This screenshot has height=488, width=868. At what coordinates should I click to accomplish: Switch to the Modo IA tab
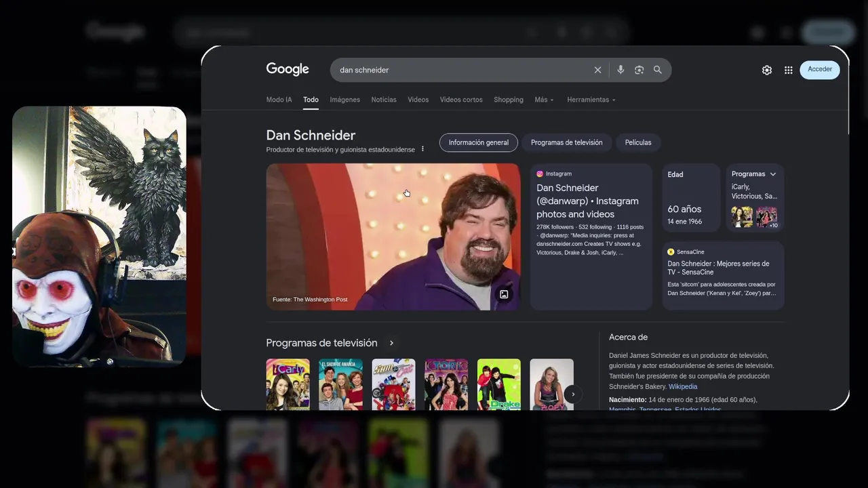point(279,100)
